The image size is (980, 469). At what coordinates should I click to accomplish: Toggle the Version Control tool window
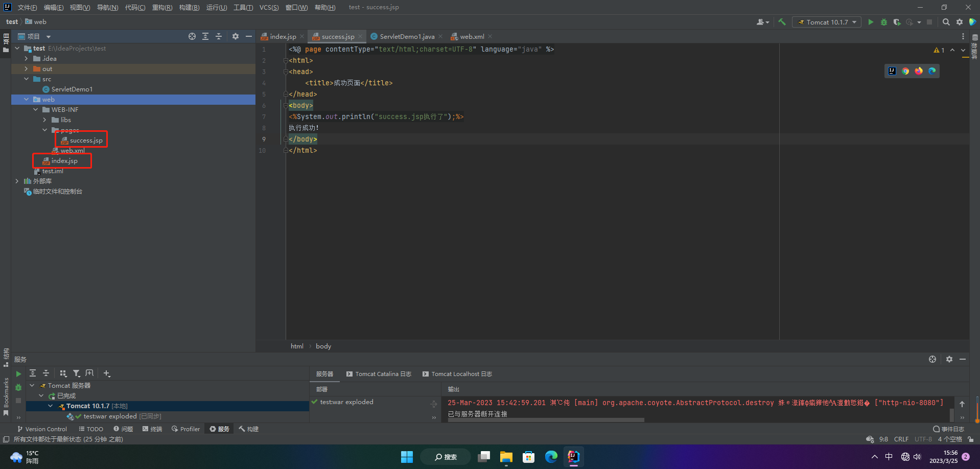click(x=42, y=429)
